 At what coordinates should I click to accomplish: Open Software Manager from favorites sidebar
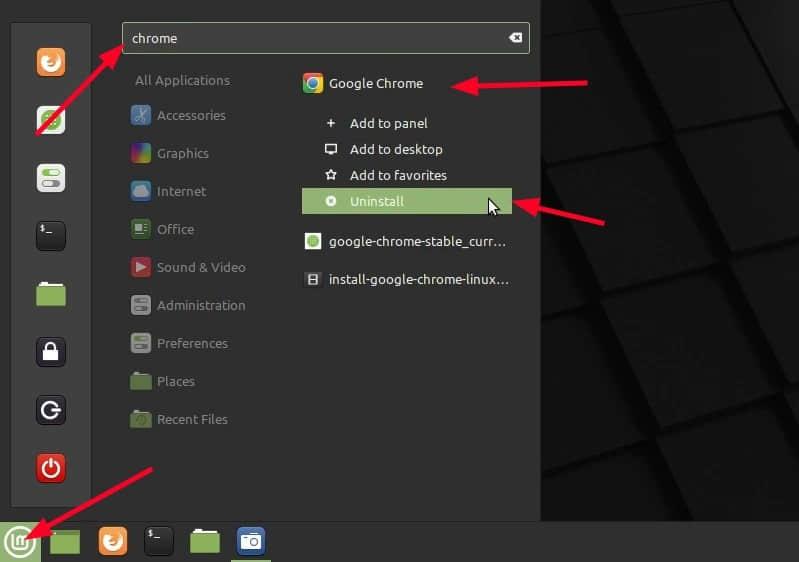[51, 121]
